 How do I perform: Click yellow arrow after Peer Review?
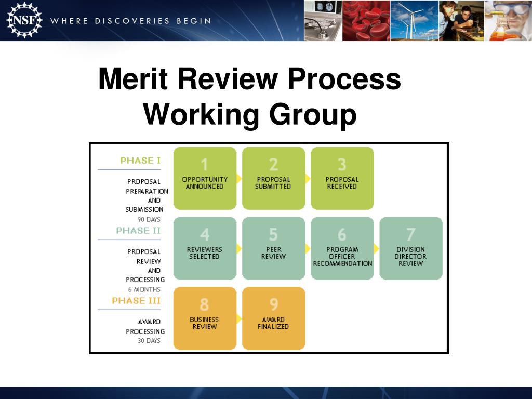point(308,249)
